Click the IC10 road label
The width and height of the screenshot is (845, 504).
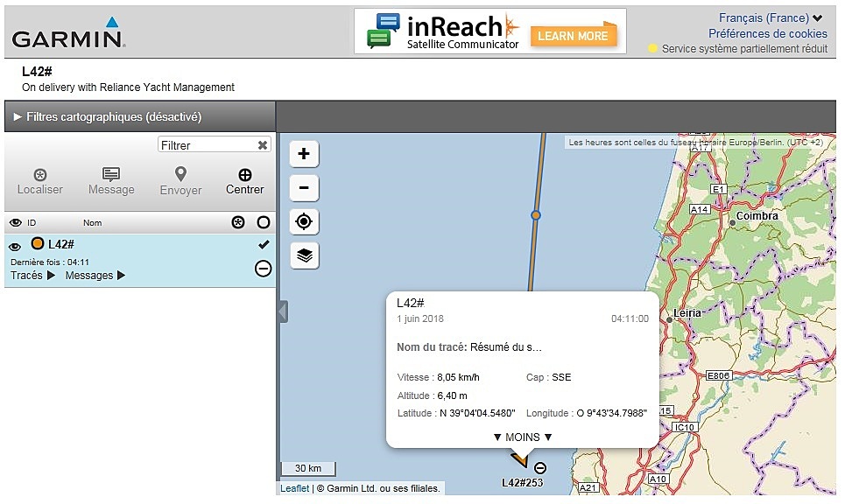tap(685, 427)
